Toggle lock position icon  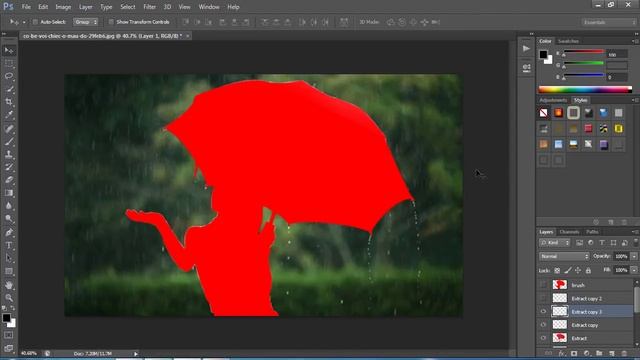[578, 270]
